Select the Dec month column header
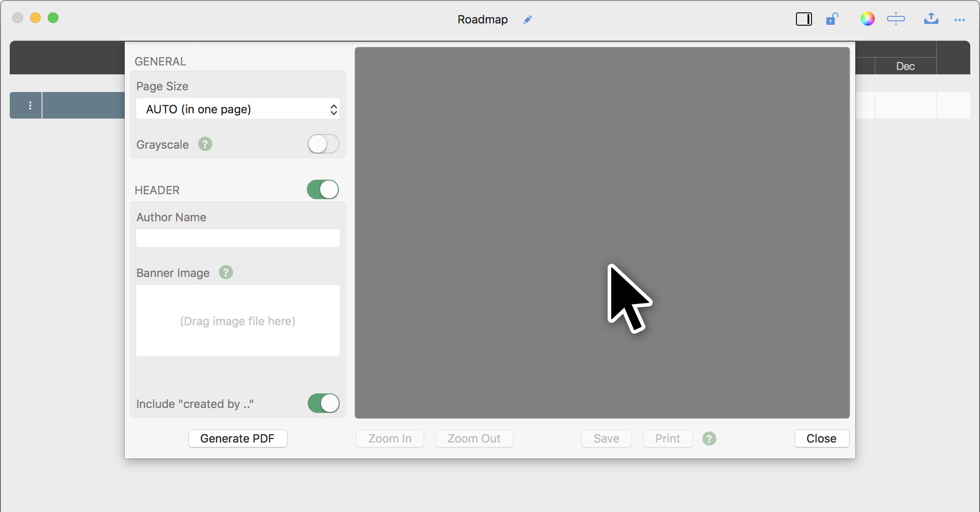Image resolution: width=980 pixels, height=512 pixels. coord(905,66)
